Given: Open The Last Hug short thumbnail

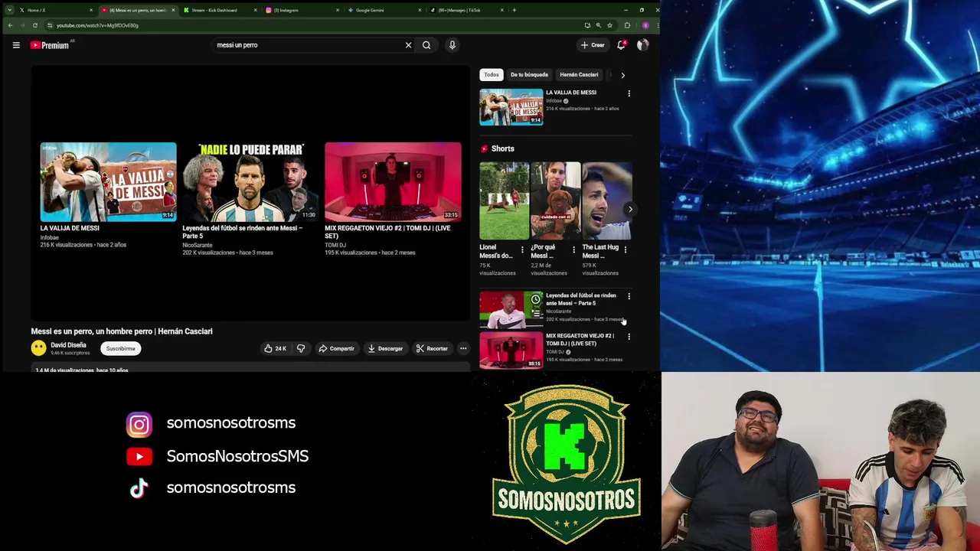Looking at the screenshot, I should pyautogui.click(x=606, y=201).
